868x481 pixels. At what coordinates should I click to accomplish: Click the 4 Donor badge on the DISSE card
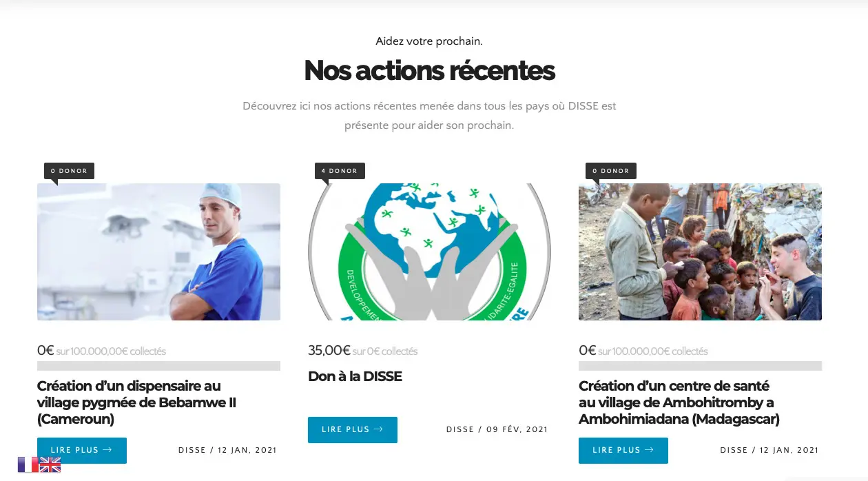(340, 171)
